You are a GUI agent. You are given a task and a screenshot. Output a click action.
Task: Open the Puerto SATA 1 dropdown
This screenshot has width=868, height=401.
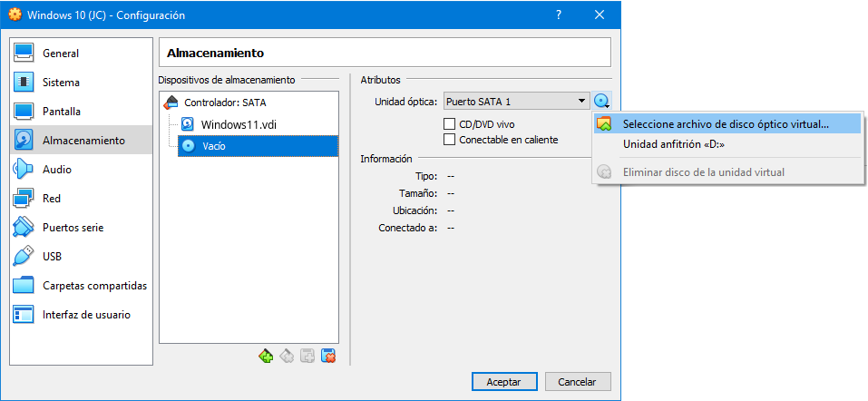point(515,102)
